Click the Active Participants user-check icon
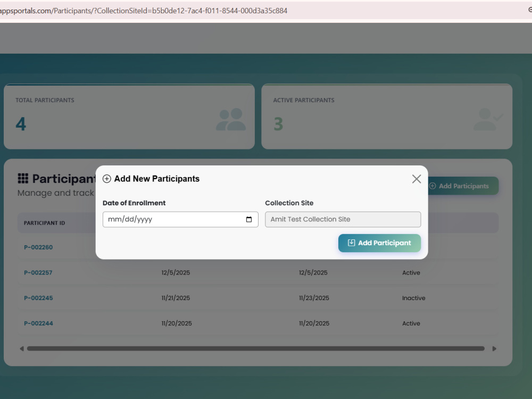The image size is (532, 399). tap(488, 119)
